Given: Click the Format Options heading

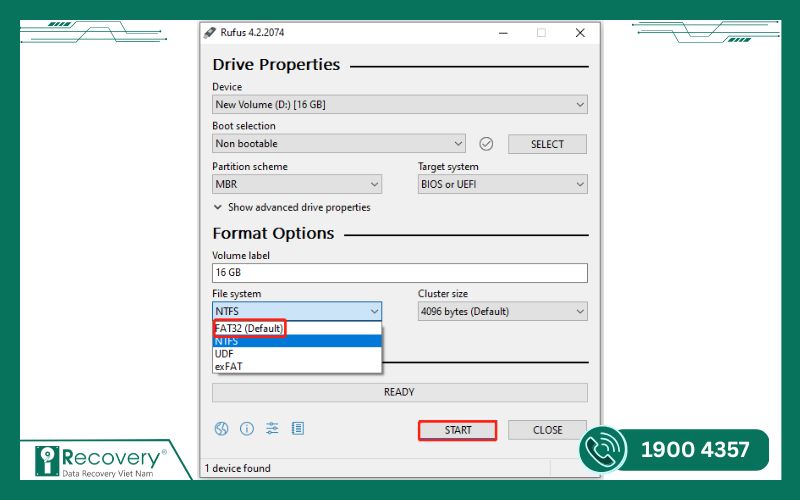Looking at the screenshot, I should pyautogui.click(x=273, y=234).
